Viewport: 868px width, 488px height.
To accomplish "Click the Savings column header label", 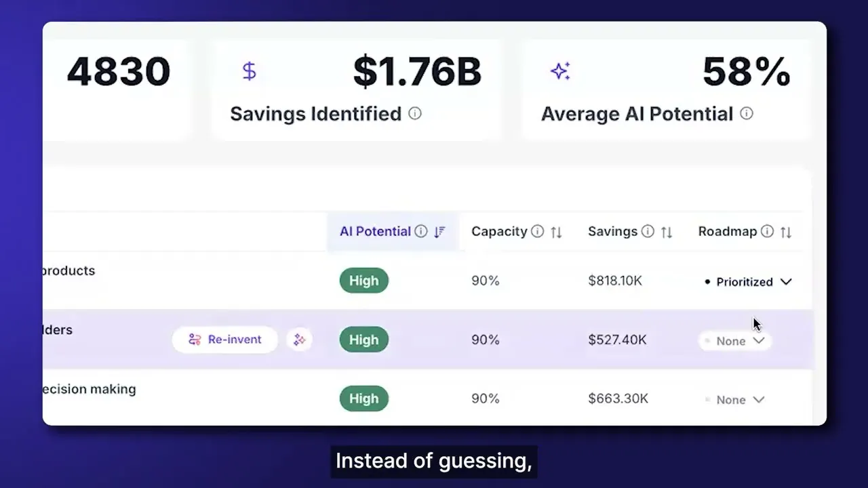I will (x=612, y=231).
